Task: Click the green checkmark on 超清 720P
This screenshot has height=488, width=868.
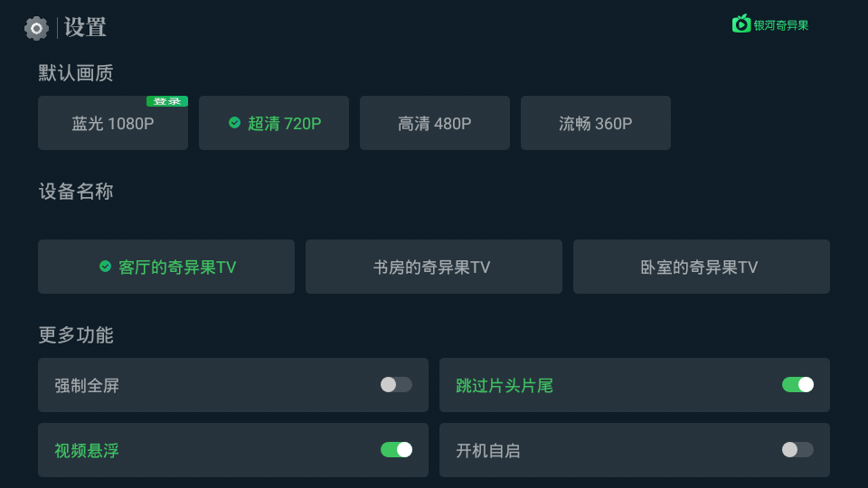Action: [235, 123]
